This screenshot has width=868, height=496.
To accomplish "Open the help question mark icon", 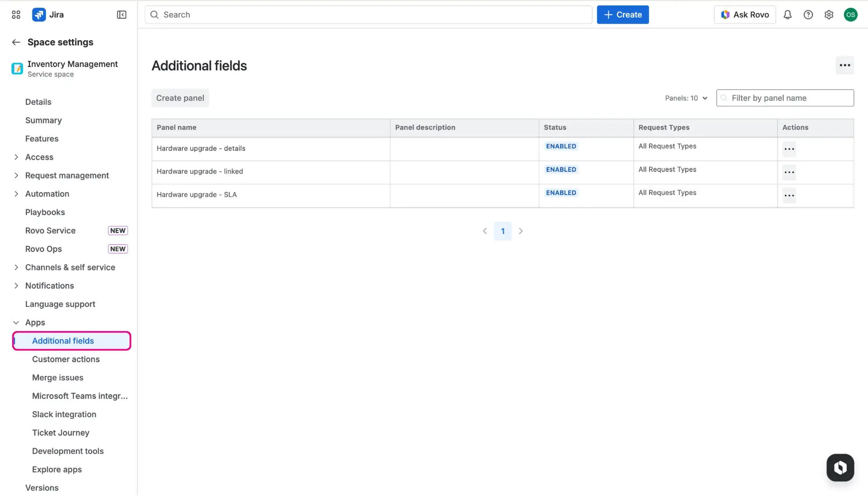I will pos(808,14).
